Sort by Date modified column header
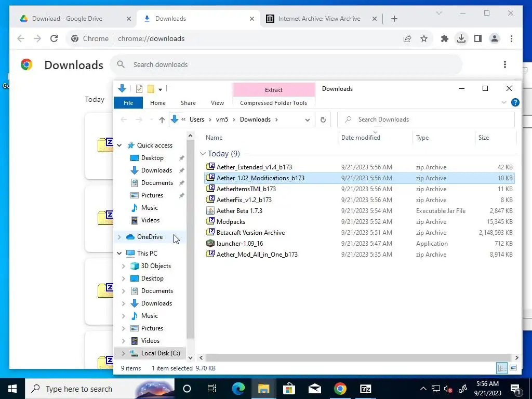The image size is (532, 399). 361,137
